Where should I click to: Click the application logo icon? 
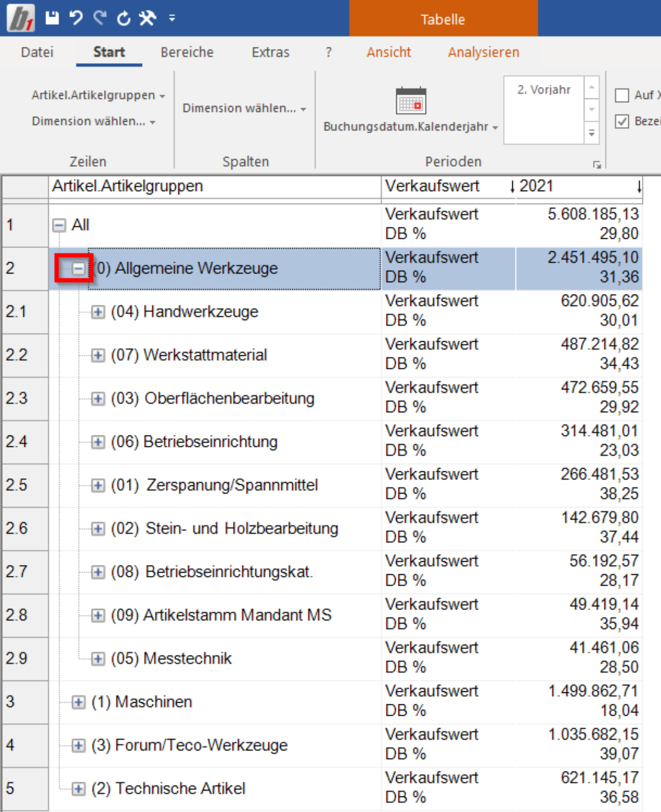point(21,18)
